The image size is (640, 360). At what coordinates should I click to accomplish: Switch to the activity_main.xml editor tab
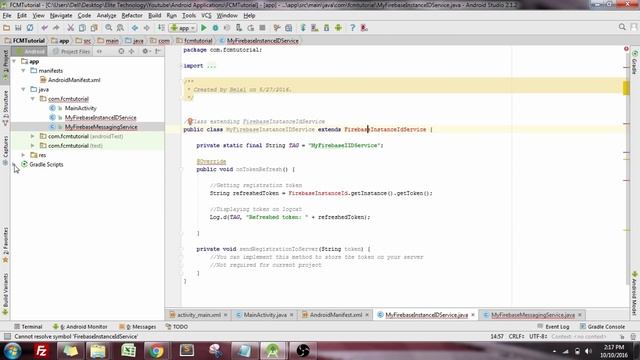[x=198, y=315]
